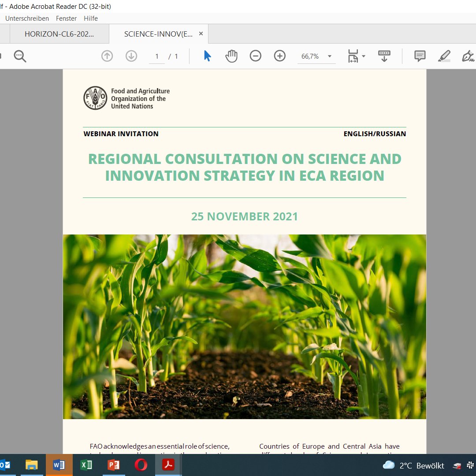This screenshot has height=476, width=476.
Task: Open the weather widget showing 2°C Bewölkt
Action: coord(413,465)
